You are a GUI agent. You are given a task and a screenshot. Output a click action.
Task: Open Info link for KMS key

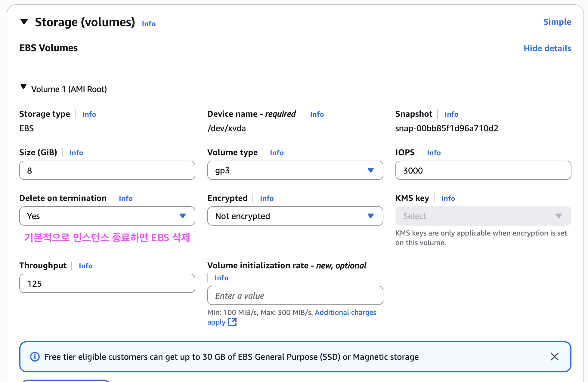pos(448,199)
